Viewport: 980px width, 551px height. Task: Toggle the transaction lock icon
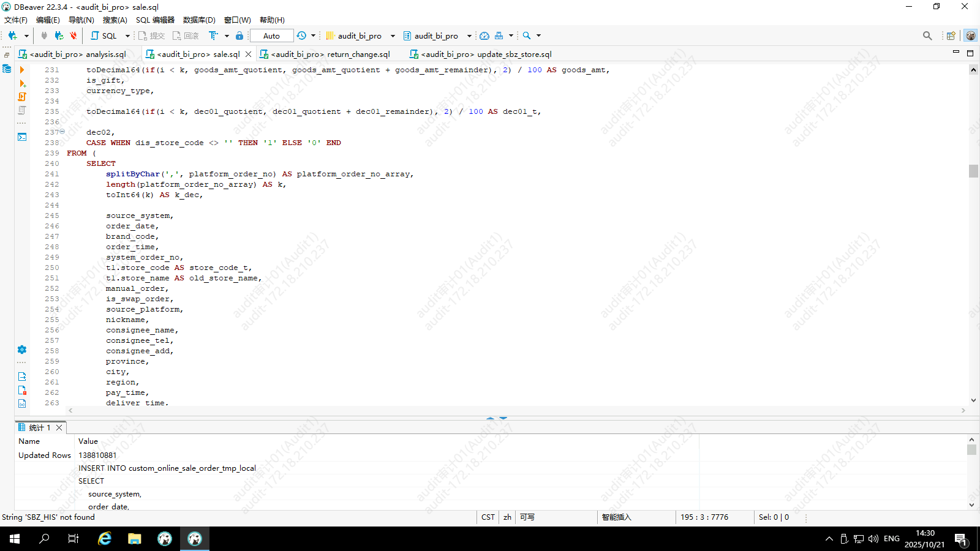(239, 36)
